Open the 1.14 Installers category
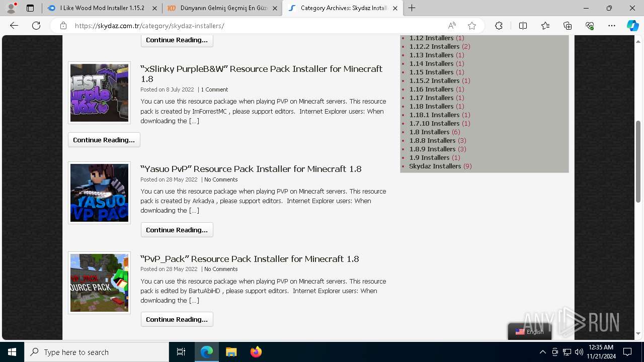644x362 pixels. (431, 63)
